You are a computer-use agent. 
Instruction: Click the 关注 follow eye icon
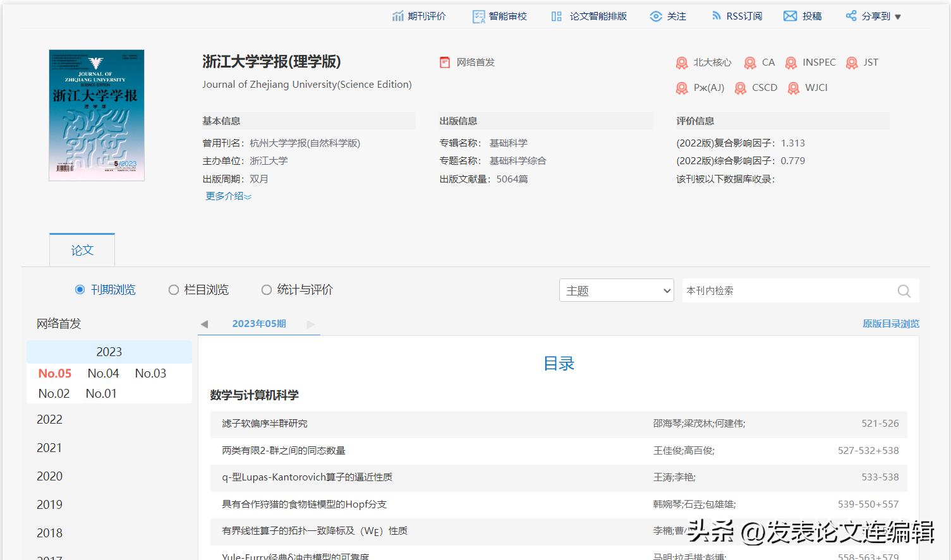[656, 16]
